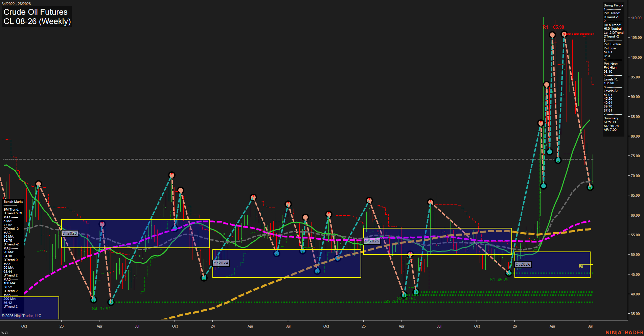This screenshot has height=336, width=644.
Task: Click the 35.00 price axis label
Action: click(x=635, y=314)
